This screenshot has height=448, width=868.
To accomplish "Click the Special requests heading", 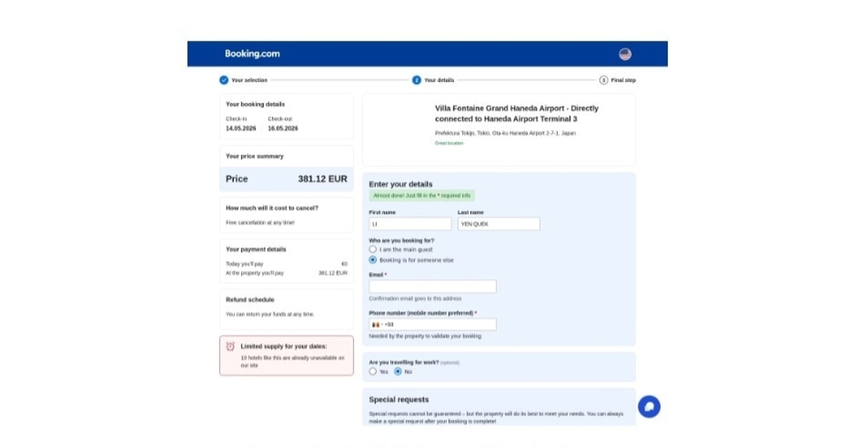I will tap(399, 400).
